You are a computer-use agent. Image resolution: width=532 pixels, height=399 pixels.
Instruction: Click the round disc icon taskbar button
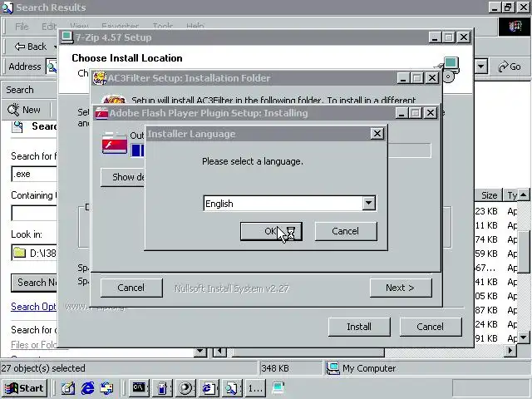185,388
